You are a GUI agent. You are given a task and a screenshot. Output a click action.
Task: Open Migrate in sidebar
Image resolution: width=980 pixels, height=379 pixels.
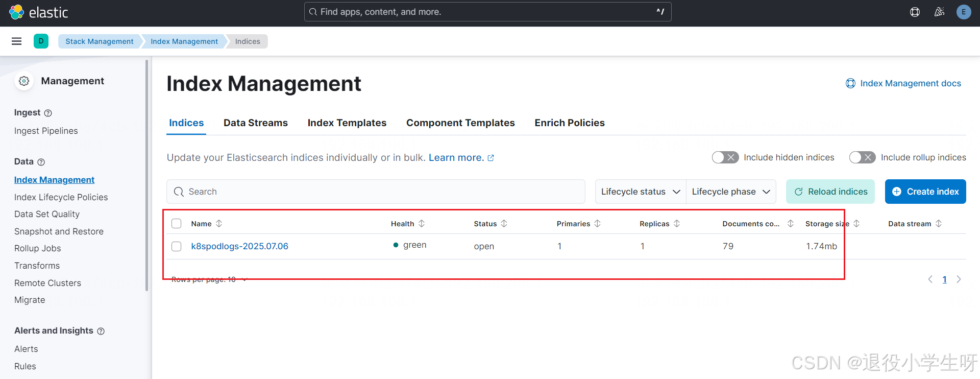[30, 300]
